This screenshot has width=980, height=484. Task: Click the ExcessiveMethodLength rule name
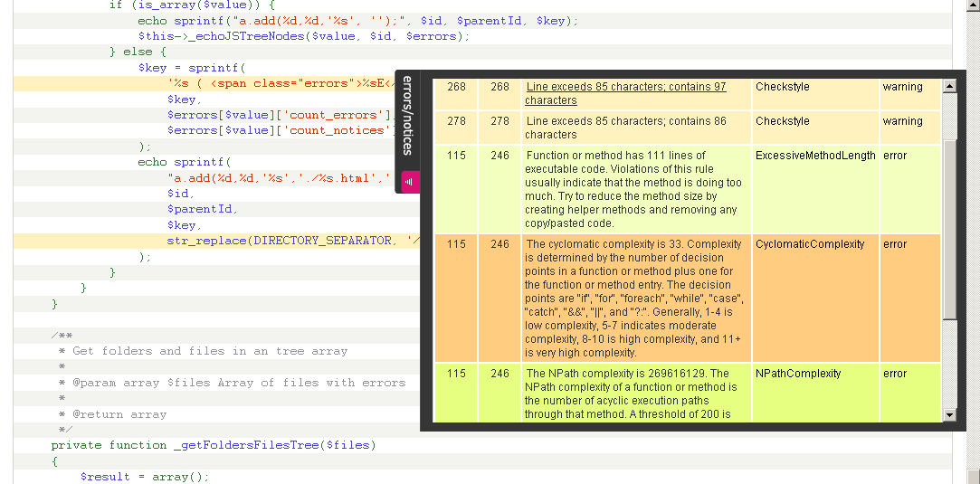coord(815,156)
